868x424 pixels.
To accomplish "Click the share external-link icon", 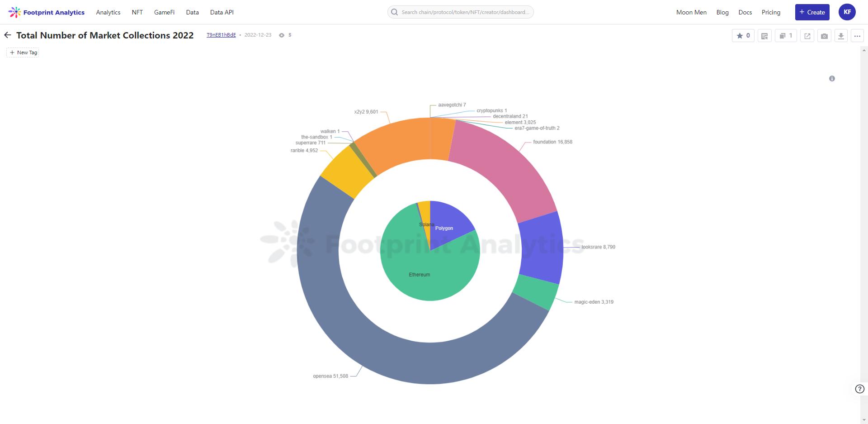I will pyautogui.click(x=807, y=36).
